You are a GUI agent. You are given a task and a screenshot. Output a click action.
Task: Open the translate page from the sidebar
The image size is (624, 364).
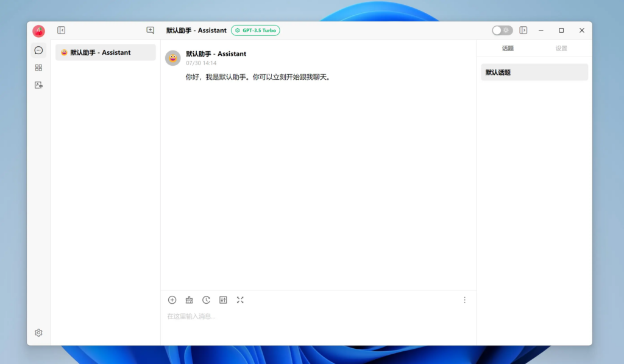tap(38, 85)
